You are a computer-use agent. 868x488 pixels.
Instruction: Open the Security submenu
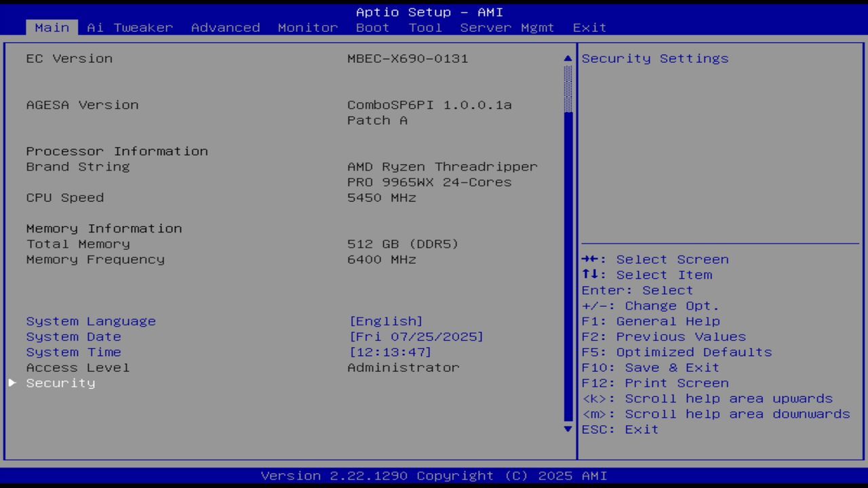coord(61,383)
